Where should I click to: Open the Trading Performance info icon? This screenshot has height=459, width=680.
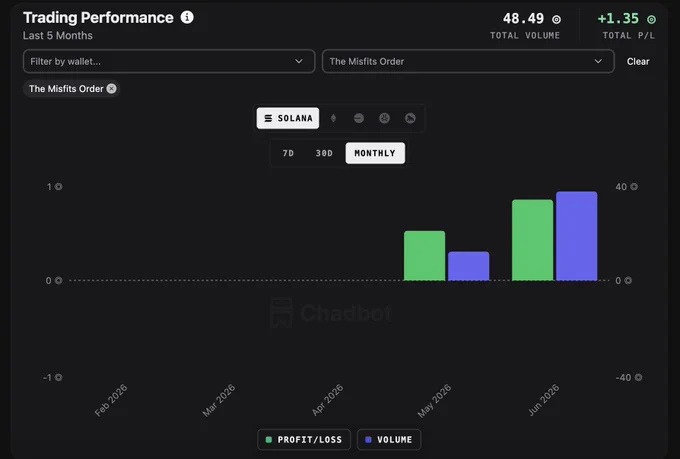187,17
